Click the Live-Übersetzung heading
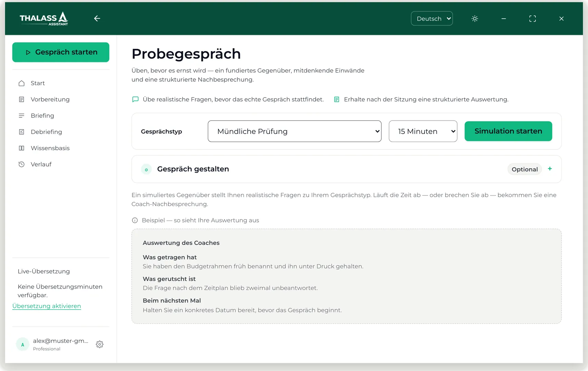Viewport: 588px width, 371px height. (x=44, y=271)
